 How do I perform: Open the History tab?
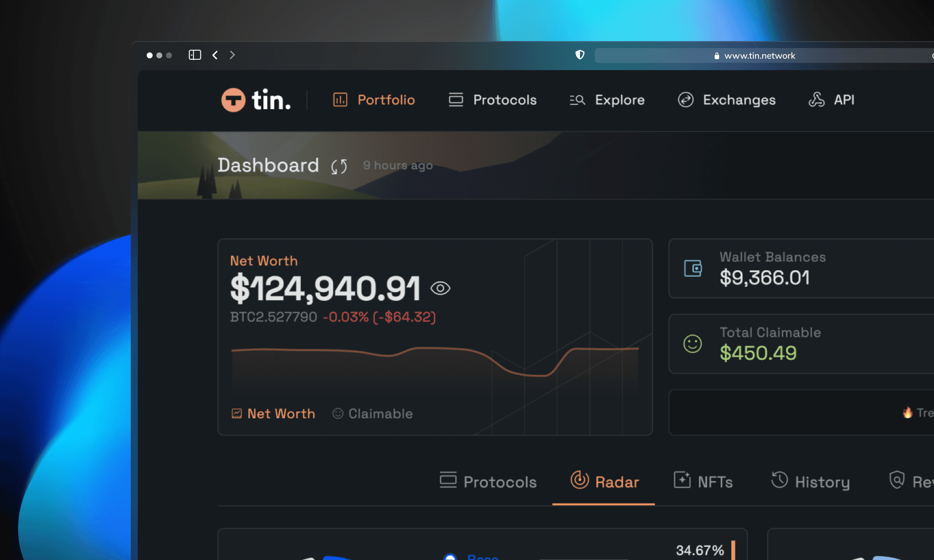pos(811,482)
